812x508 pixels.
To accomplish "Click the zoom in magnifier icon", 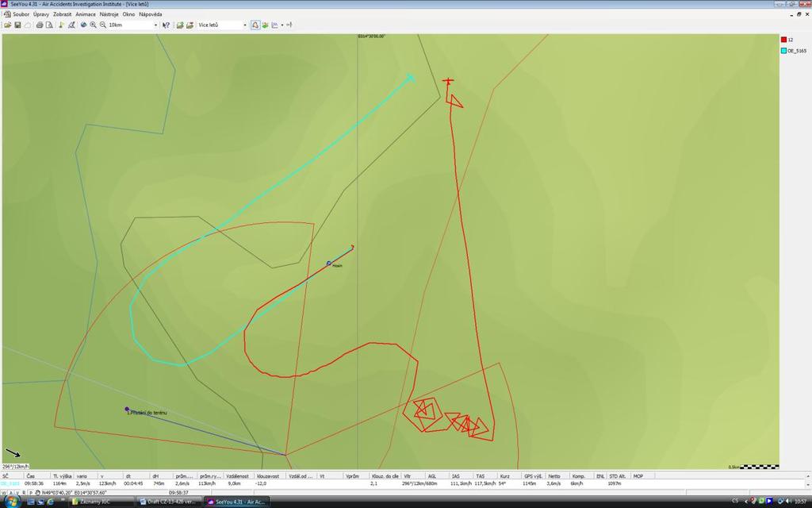I will pos(94,25).
